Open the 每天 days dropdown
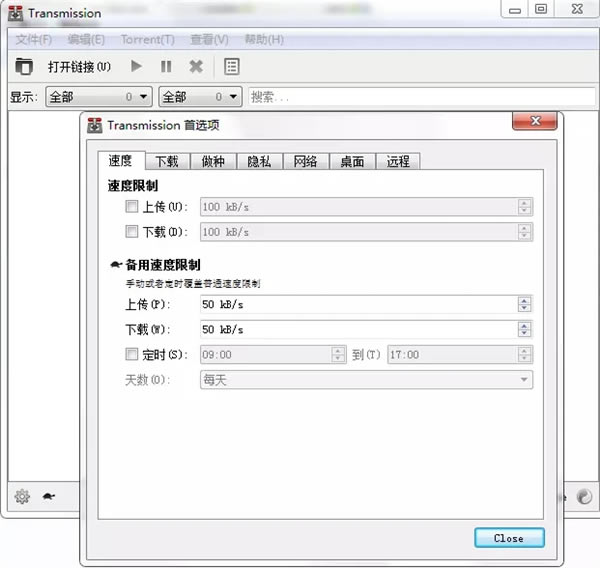600x568 pixels. (x=366, y=380)
